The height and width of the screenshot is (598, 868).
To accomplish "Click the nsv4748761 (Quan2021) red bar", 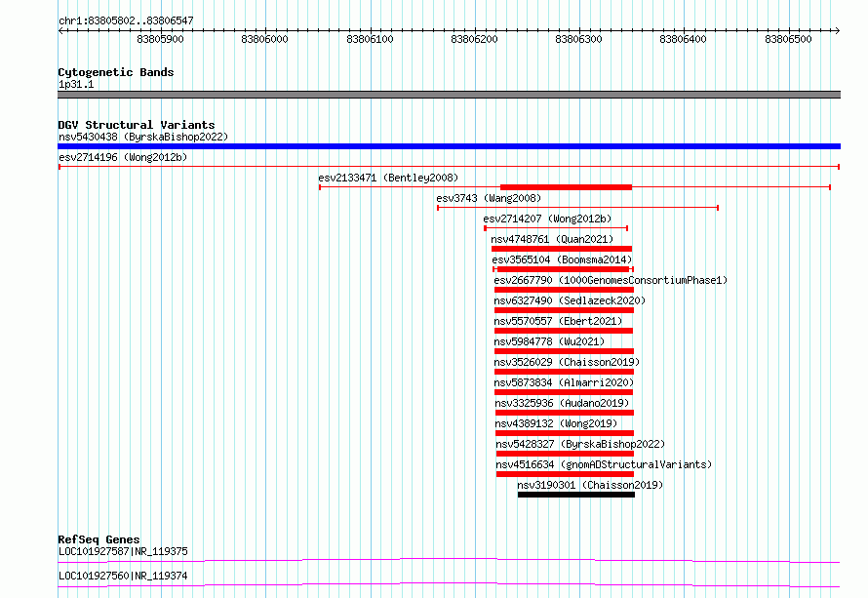I will coord(562,249).
